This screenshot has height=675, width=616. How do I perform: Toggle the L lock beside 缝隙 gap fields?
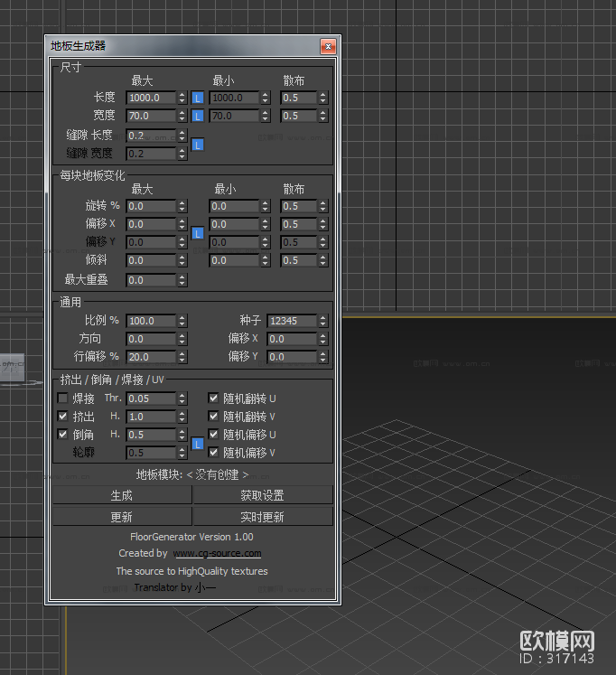(x=198, y=145)
